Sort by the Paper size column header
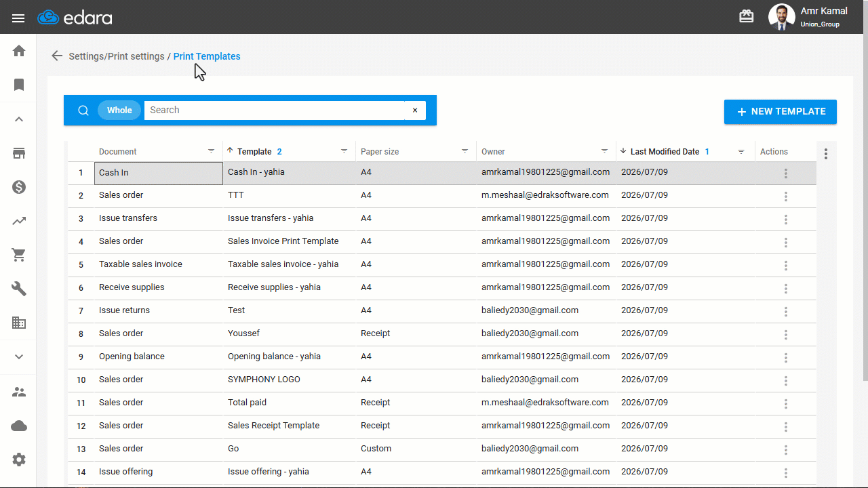868x488 pixels. coord(380,152)
